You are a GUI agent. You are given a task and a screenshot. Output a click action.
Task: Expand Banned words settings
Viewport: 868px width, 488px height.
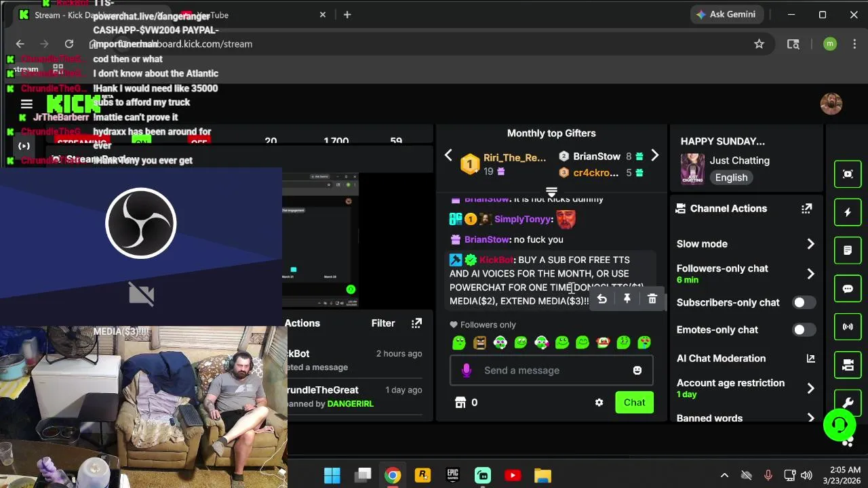[x=810, y=418]
